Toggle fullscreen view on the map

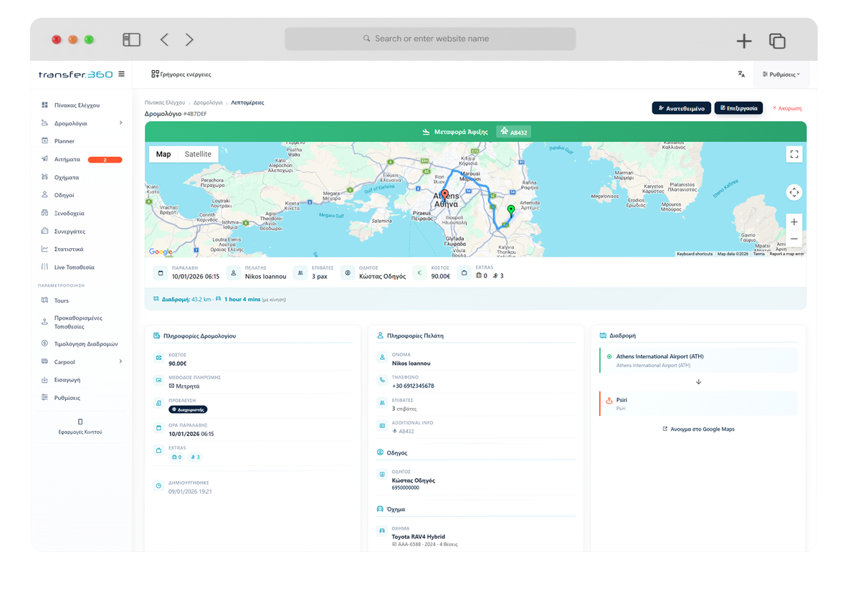pyautogui.click(x=793, y=154)
